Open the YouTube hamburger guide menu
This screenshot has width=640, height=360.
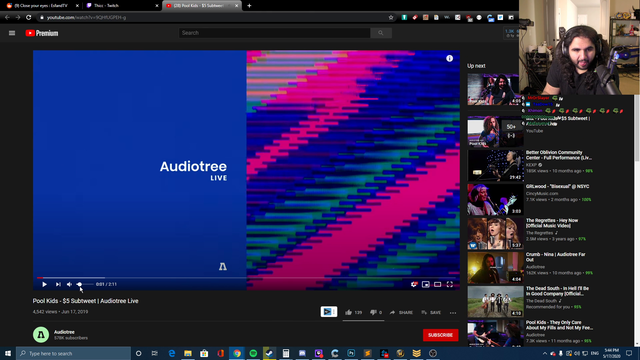click(12, 33)
